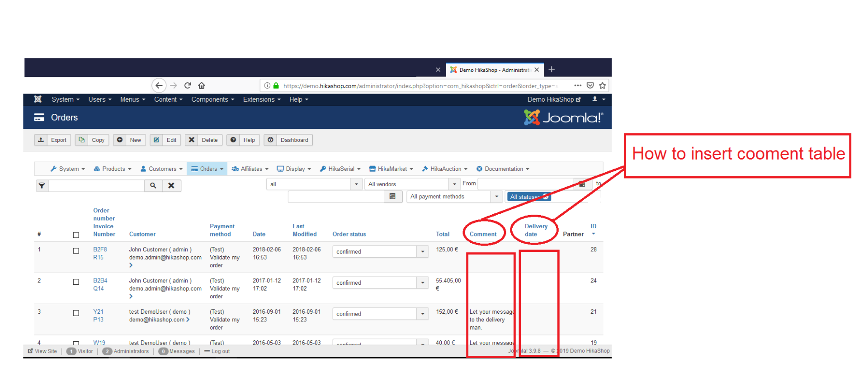868x377 pixels.
Task: Open the Help button
Action: pos(243,140)
